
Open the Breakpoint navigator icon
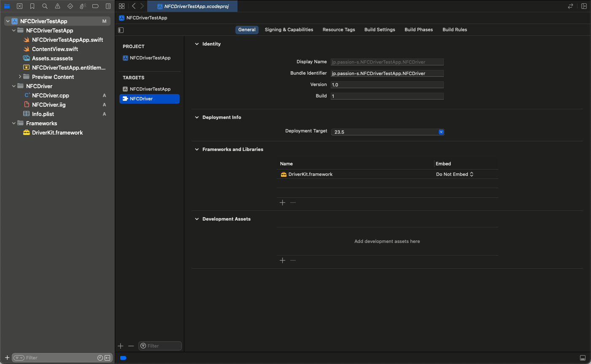pos(95,6)
